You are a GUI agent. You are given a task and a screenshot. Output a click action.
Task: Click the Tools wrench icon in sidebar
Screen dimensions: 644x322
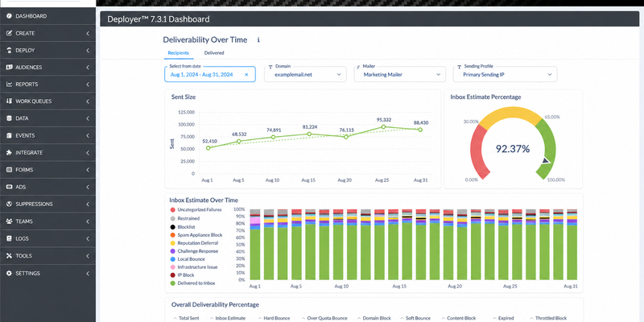[9, 256]
